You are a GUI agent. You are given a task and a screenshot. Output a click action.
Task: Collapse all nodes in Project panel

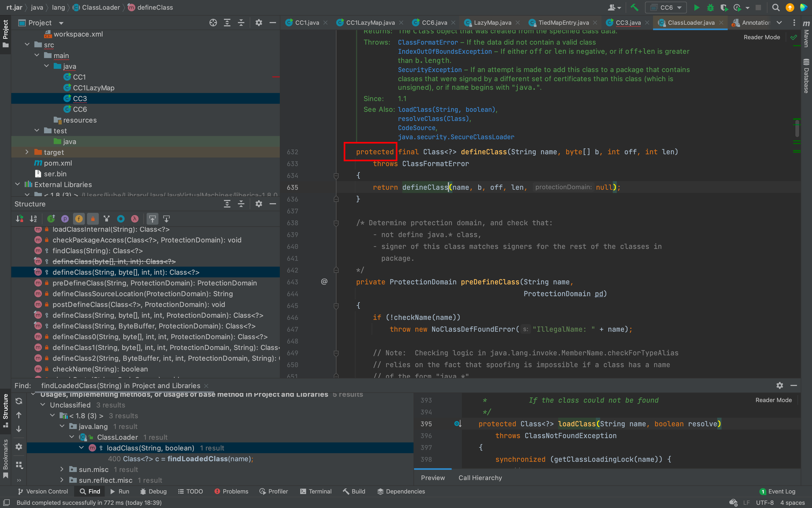click(x=241, y=23)
